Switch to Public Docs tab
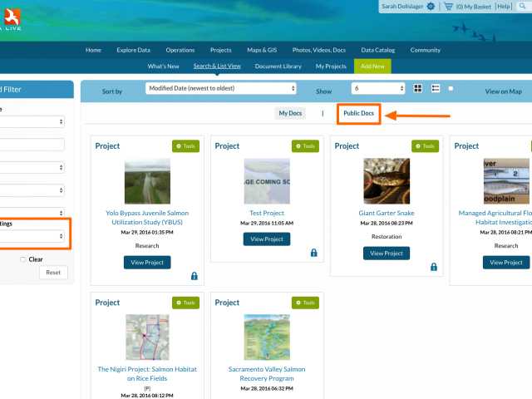532x399 pixels. click(358, 113)
